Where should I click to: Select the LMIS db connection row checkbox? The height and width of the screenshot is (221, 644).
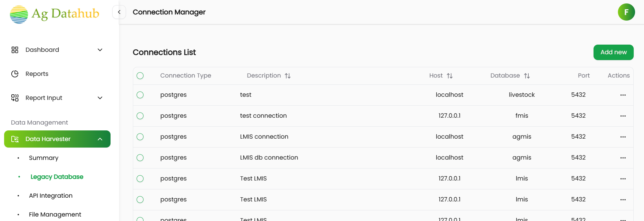pyautogui.click(x=140, y=158)
